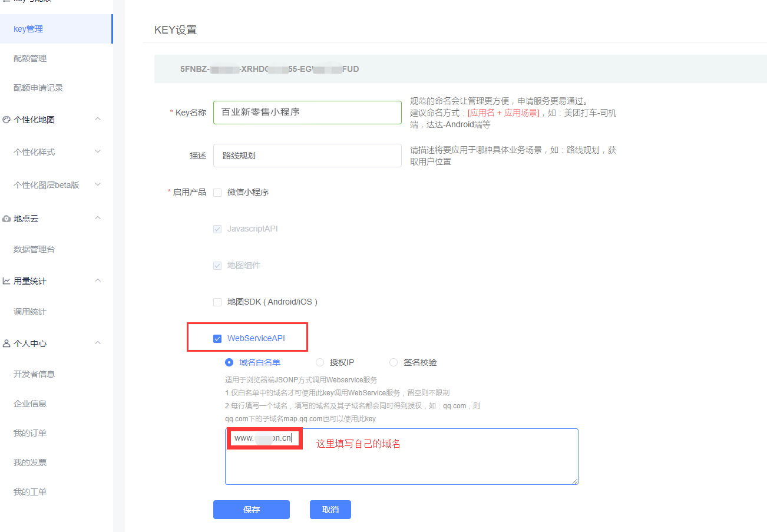The width and height of the screenshot is (767, 532).
Task: Click the Key名称 input field
Action: (307, 112)
